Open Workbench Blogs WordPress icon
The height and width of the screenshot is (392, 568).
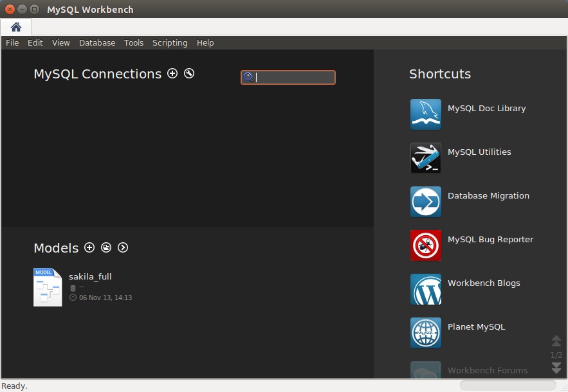coord(426,289)
